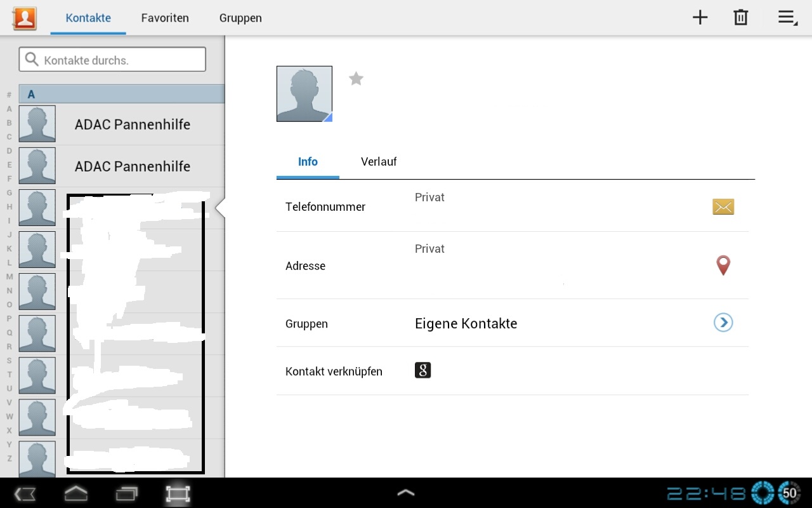The width and height of the screenshot is (812, 508).
Task: Open recent apps button
Action: [x=126, y=493]
